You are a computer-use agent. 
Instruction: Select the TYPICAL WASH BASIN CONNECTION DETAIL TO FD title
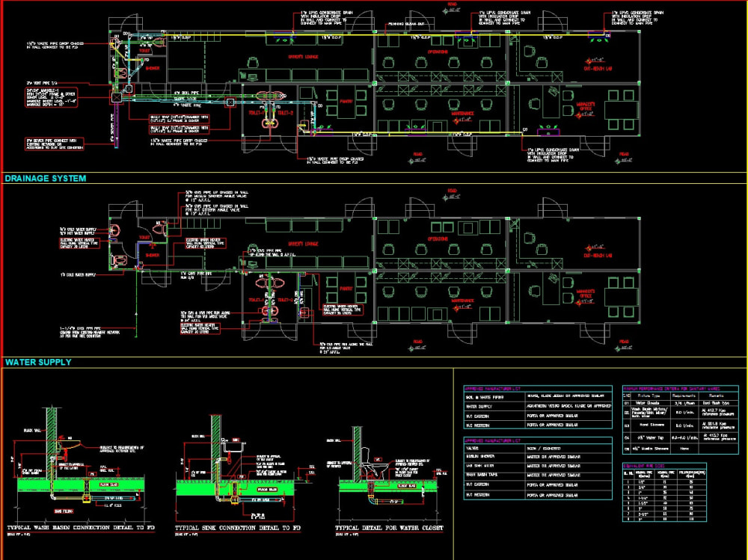point(81,528)
